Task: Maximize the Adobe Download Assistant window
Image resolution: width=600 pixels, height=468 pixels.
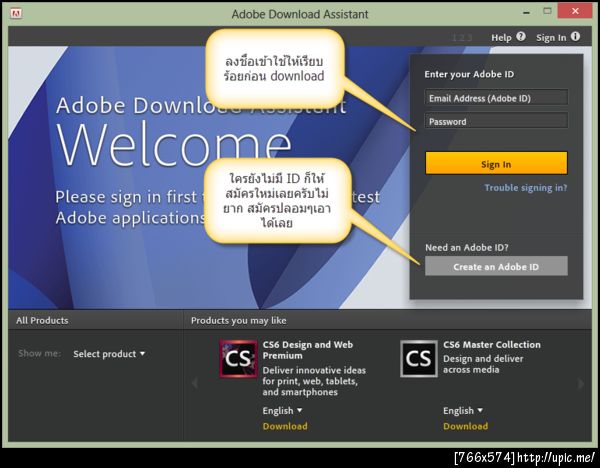Action: pyautogui.click(x=548, y=11)
